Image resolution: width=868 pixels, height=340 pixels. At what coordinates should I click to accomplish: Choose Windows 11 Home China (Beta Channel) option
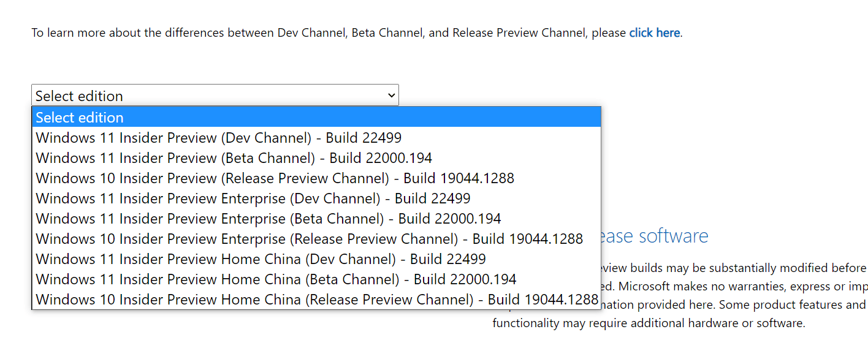click(316, 279)
